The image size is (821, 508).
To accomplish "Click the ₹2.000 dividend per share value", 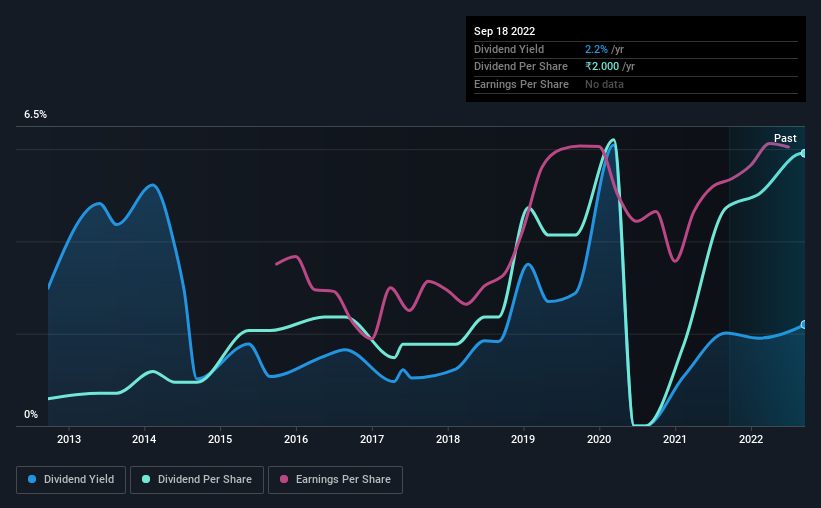I will (x=602, y=67).
